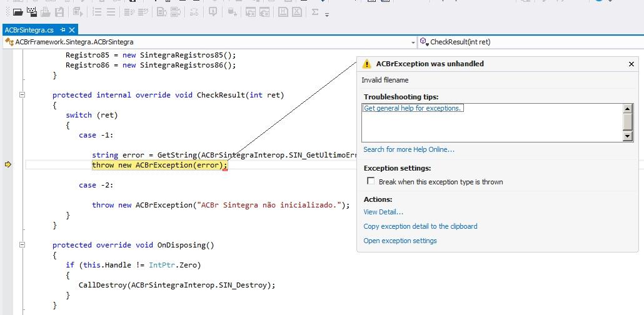Click 'Copy exception detail to the clipboard'
This screenshot has height=315, width=644.
420,226
